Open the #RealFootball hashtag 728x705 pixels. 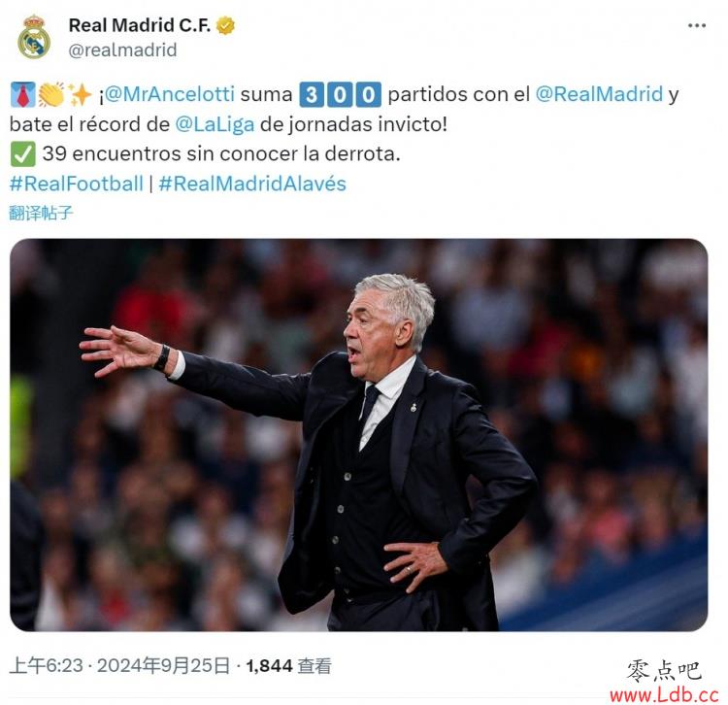tap(76, 184)
